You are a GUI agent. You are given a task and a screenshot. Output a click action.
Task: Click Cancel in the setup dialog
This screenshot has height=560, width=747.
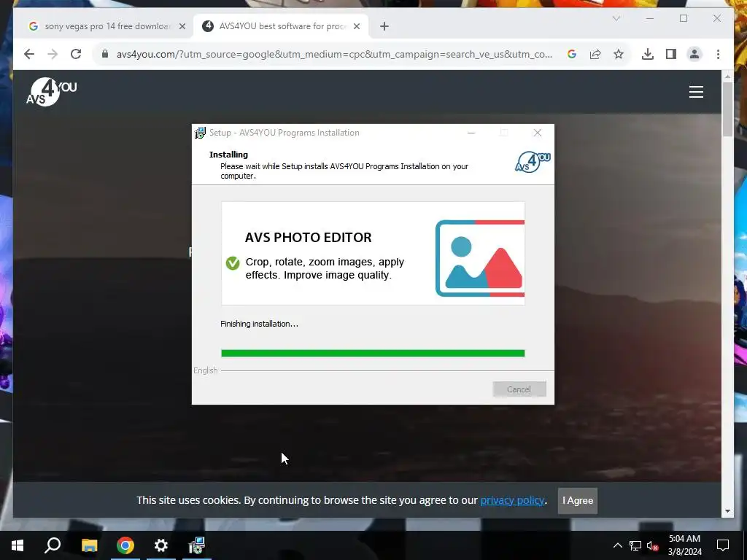coord(519,389)
